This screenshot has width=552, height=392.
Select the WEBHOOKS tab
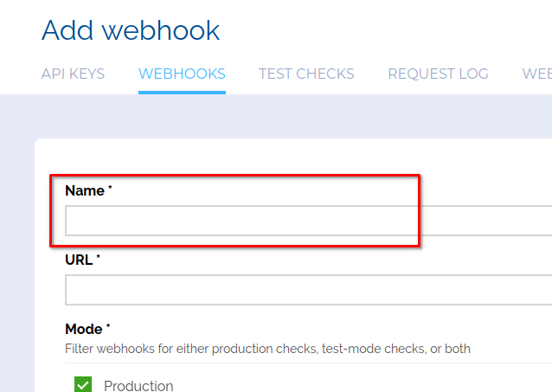[x=182, y=74]
